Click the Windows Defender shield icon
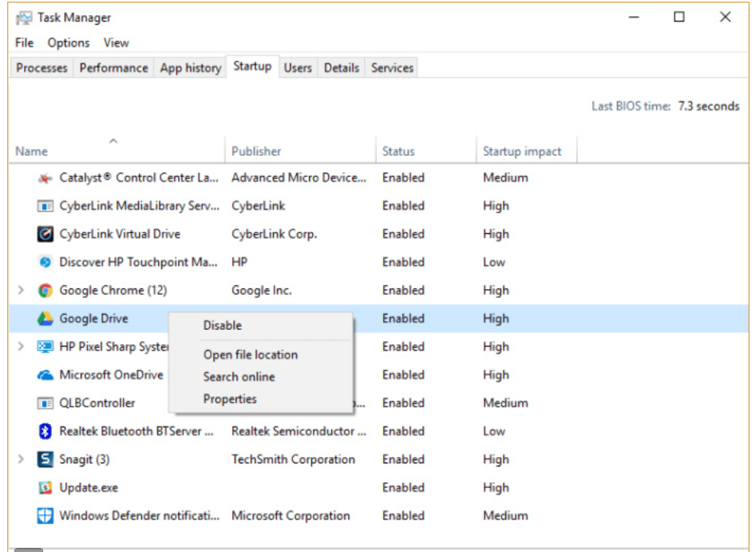Viewport: 756px width, 552px height. pos(45,516)
